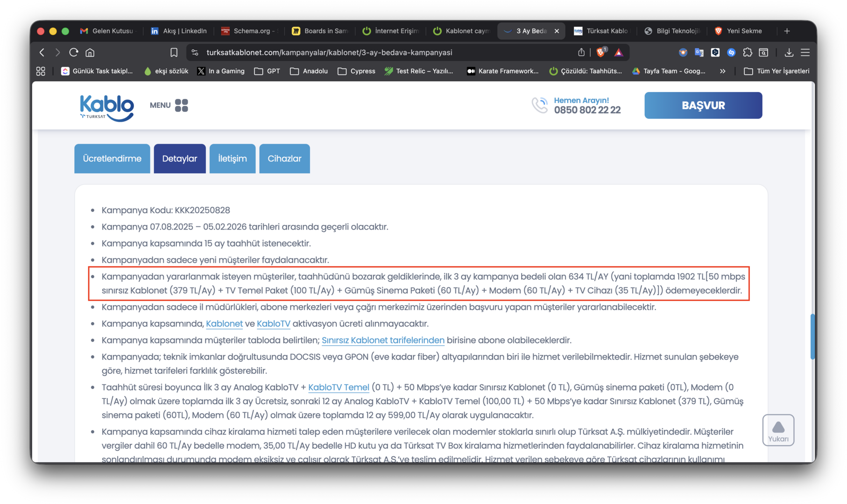Open Sınırsız Kablonet tarifelerinden link
The image size is (847, 504).
click(383, 340)
